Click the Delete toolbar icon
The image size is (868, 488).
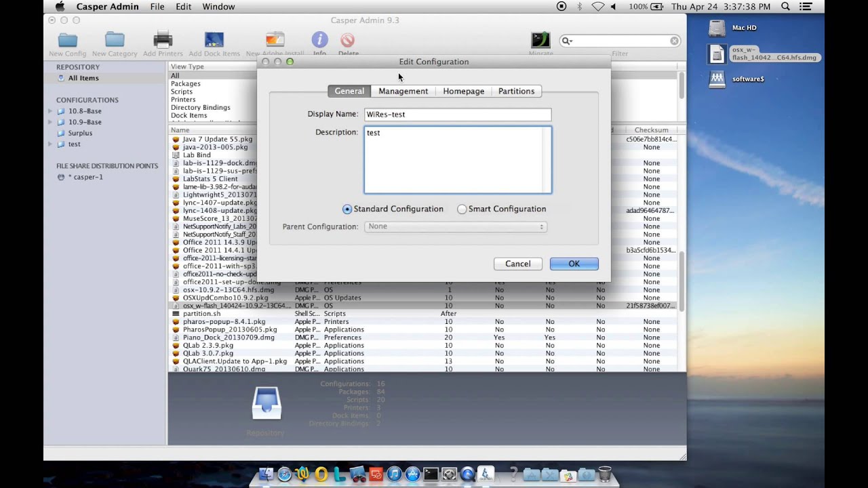click(347, 39)
